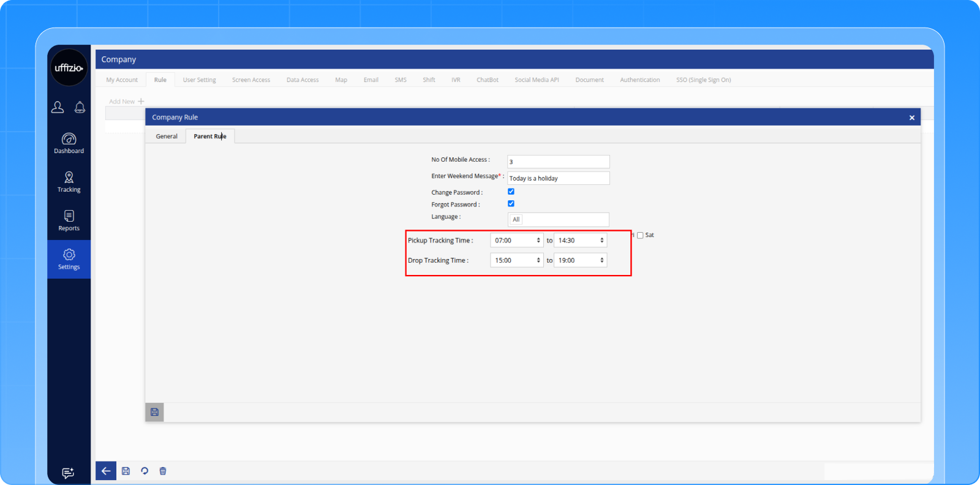Open Pickup Tracking start time 07:00 dropdown

click(x=516, y=241)
